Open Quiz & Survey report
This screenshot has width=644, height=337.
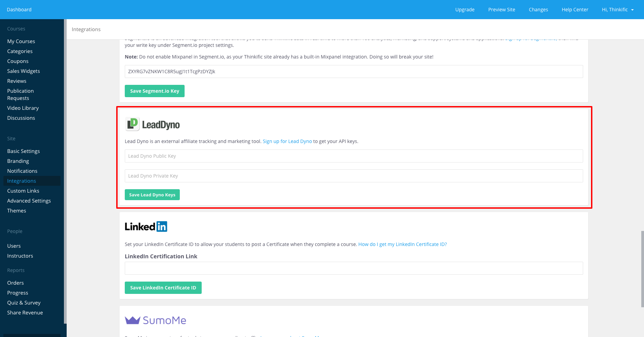click(x=24, y=303)
